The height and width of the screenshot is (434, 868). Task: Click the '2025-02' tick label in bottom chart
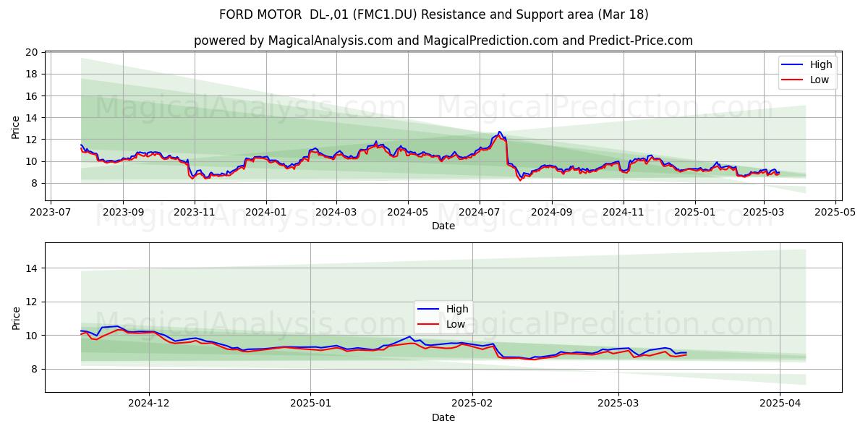pyautogui.click(x=472, y=404)
